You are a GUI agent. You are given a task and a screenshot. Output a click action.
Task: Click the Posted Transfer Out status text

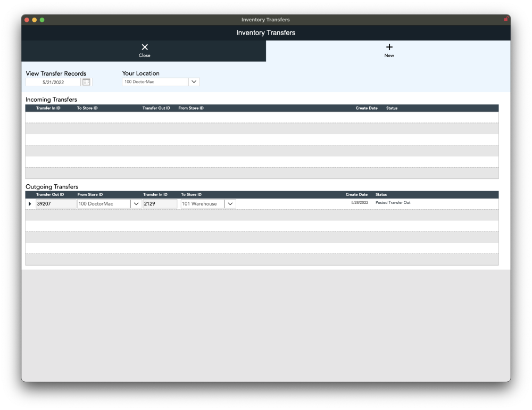393,203
